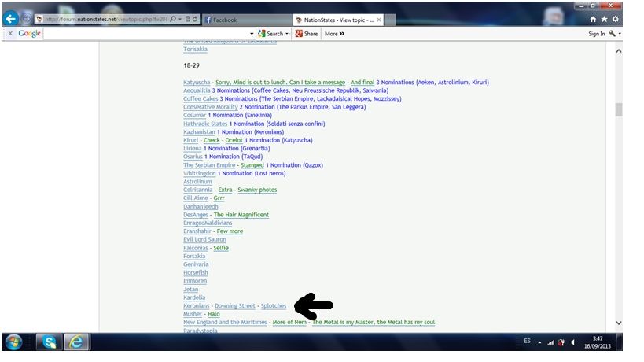Open Skype from the taskbar
The height and width of the screenshot is (362, 644).
coord(48,342)
